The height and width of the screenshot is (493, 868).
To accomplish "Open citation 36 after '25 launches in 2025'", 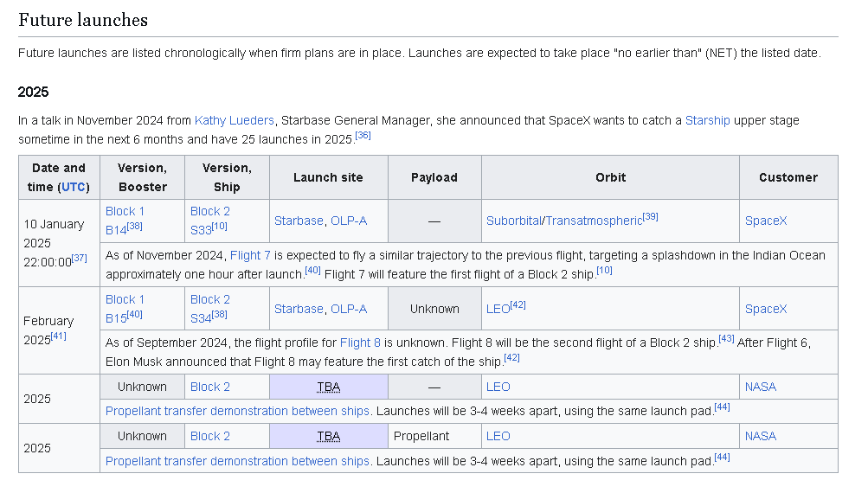I will (363, 136).
